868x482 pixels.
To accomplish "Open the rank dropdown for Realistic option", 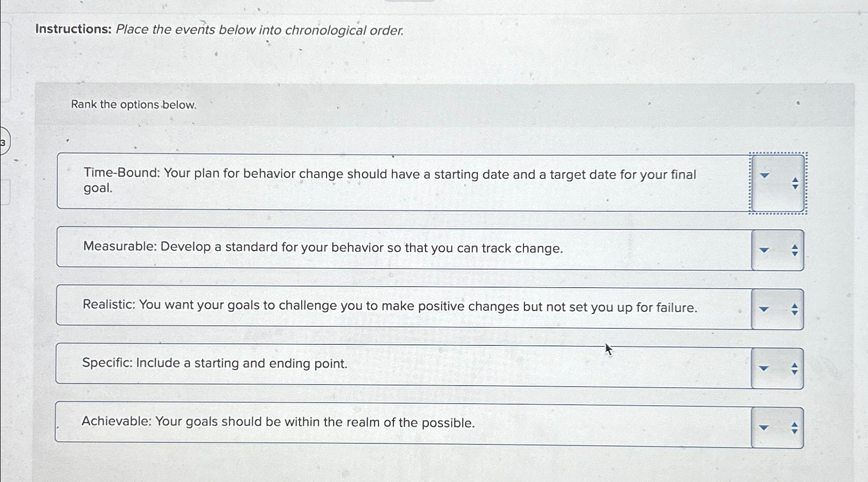I will click(x=764, y=308).
